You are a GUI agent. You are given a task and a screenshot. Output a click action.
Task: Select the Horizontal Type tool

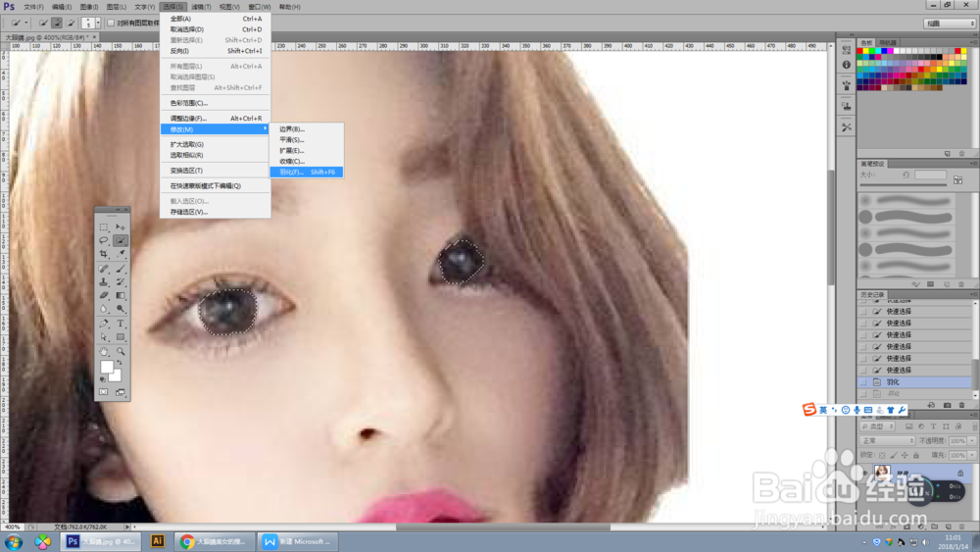(121, 324)
